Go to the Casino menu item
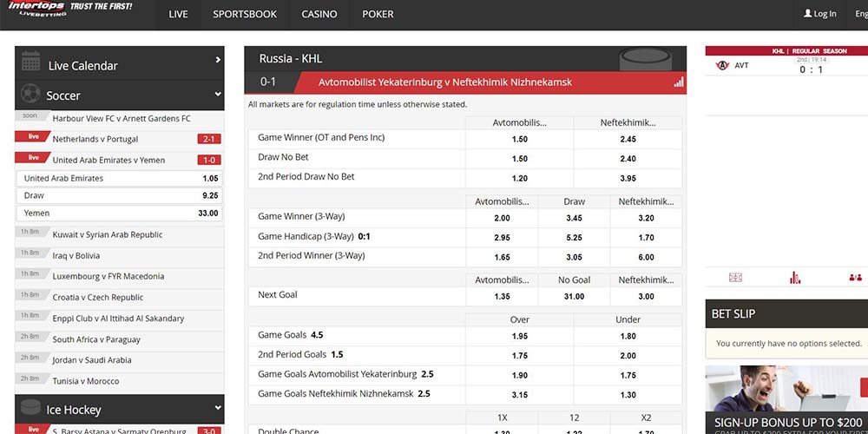868x434 pixels. (319, 14)
